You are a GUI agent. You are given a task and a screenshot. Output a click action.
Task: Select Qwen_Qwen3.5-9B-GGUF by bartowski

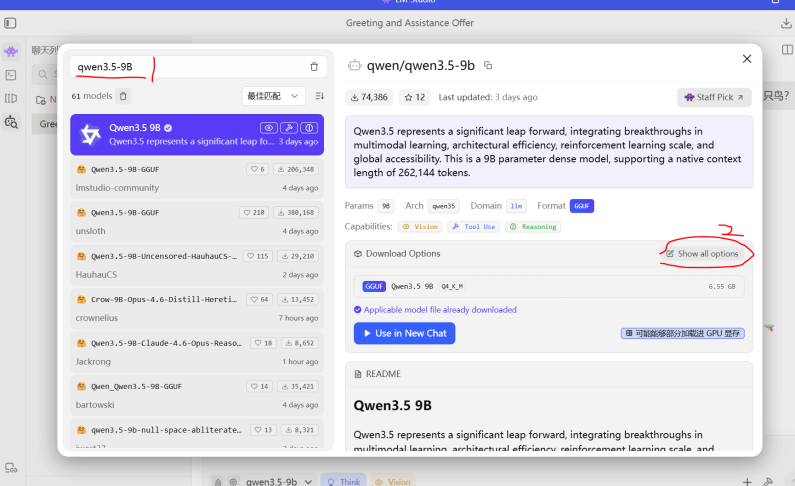click(x=197, y=395)
